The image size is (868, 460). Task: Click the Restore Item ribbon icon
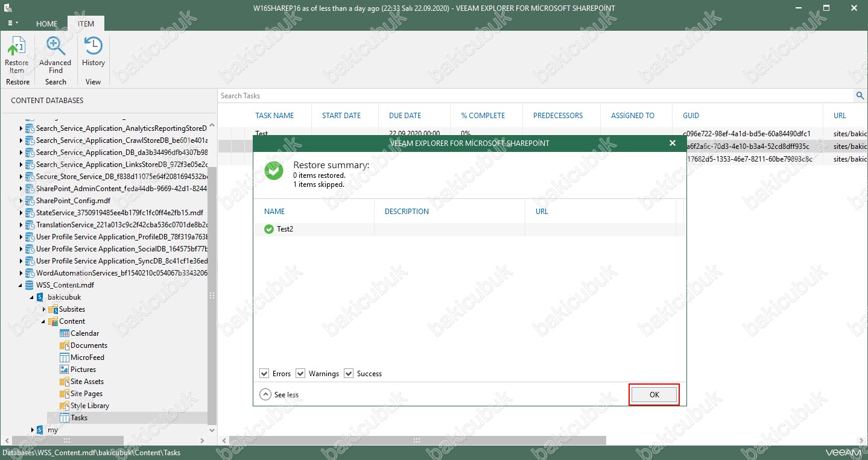[16, 46]
